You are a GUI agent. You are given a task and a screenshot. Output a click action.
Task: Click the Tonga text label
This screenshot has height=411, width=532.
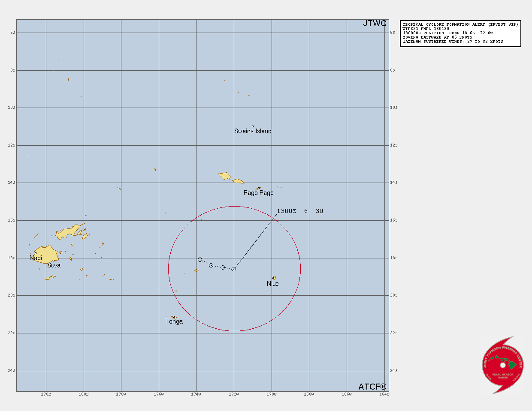coord(174,321)
